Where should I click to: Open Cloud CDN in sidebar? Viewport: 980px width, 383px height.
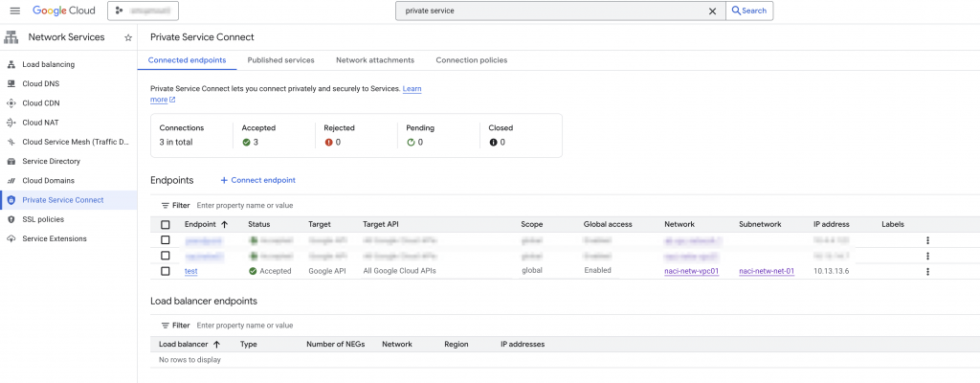coord(41,102)
